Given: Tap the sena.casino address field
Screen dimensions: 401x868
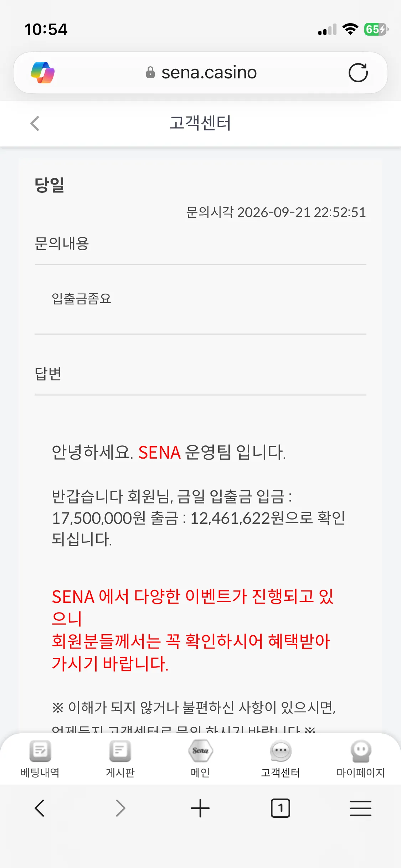Looking at the screenshot, I should tap(201, 73).
